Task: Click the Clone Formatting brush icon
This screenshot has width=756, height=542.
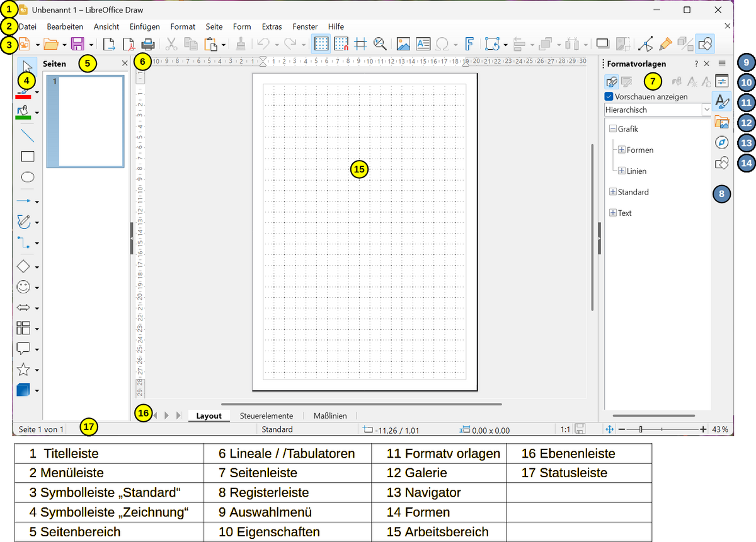Action: click(x=240, y=44)
